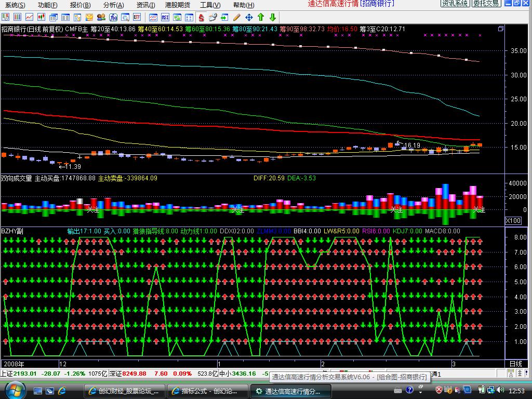Click the 中小 index value 3436.16
Image resolution: width=532 pixels, height=399 pixels.
(x=244, y=374)
